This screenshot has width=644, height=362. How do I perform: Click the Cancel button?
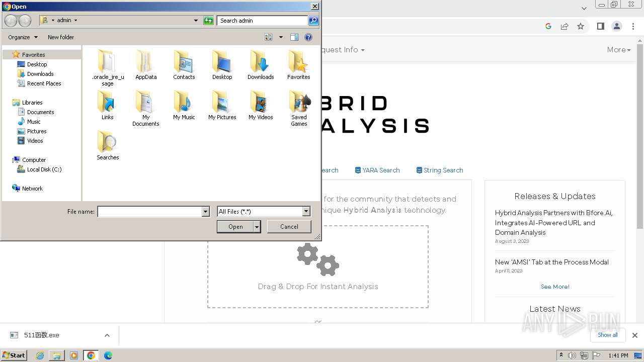[x=289, y=227]
